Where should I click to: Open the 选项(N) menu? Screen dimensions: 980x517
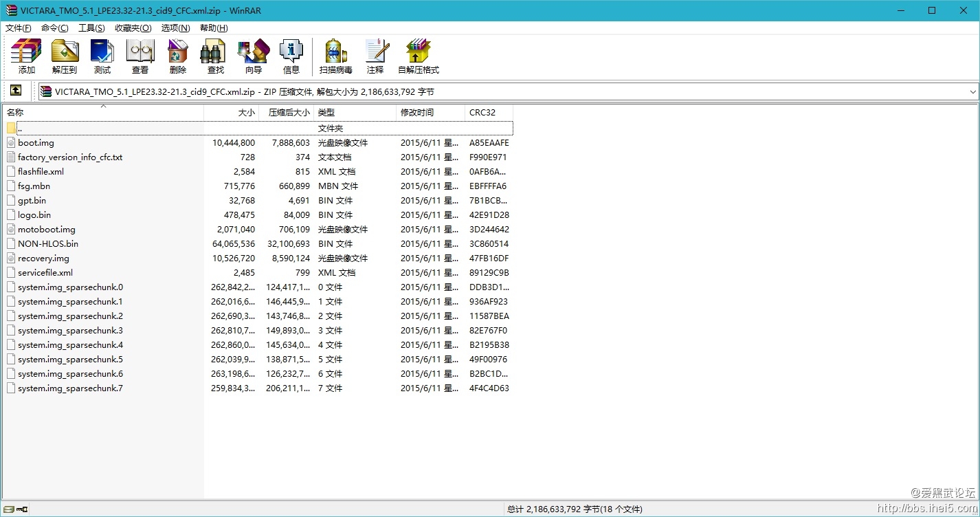(175, 28)
